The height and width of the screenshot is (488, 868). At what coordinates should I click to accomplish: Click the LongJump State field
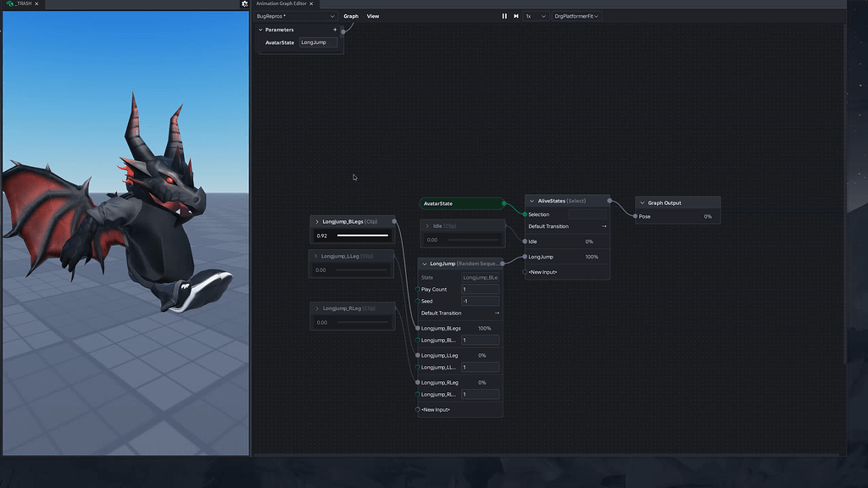[x=480, y=277]
